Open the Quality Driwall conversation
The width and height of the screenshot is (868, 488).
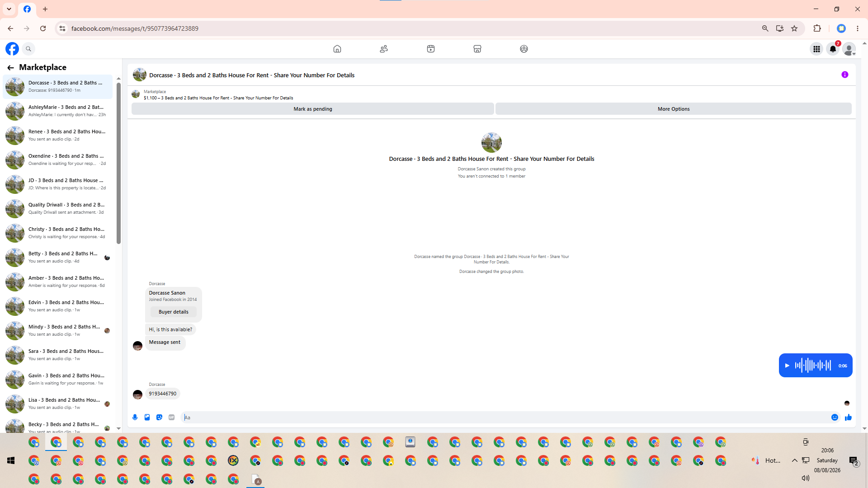click(x=58, y=208)
